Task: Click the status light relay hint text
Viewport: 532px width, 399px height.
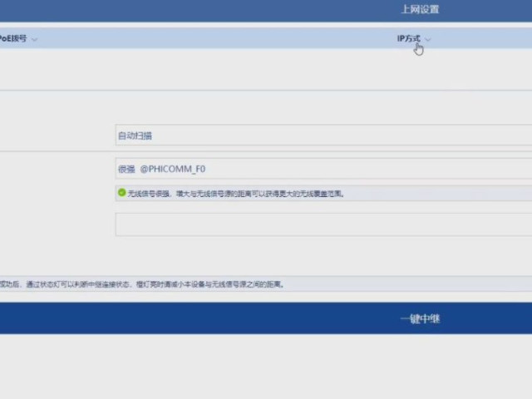Action: [142, 284]
